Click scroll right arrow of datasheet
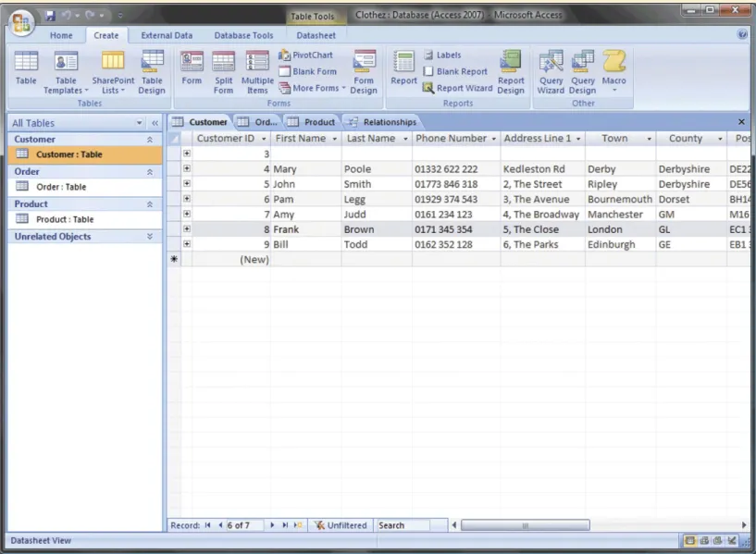The width and height of the screenshot is (756, 554). click(744, 525)
